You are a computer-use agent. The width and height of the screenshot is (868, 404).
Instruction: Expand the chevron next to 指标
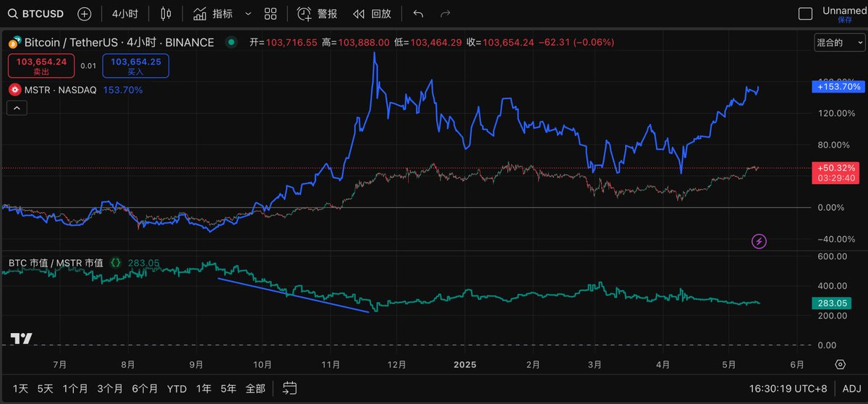249,14
